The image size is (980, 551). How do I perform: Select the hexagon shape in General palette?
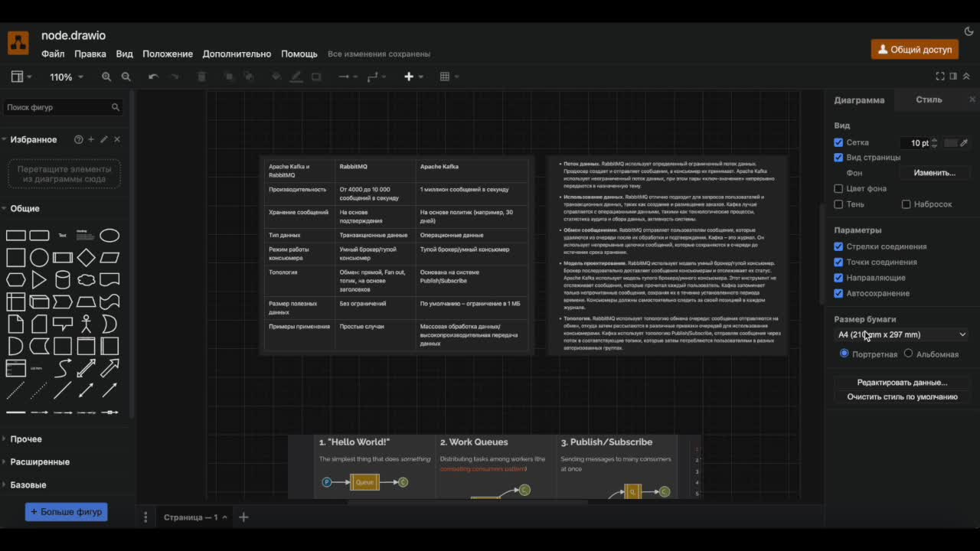click(x=16, y=279)
